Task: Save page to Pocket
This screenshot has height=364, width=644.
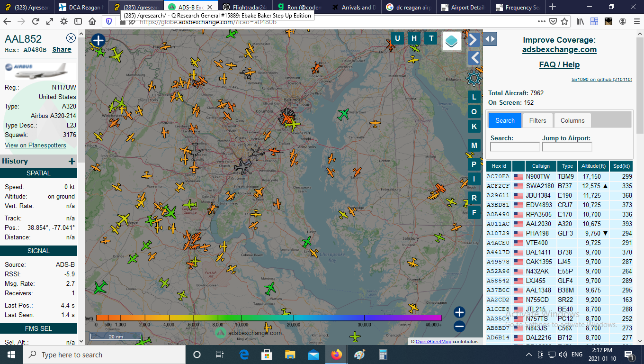Action: point(553,21)
